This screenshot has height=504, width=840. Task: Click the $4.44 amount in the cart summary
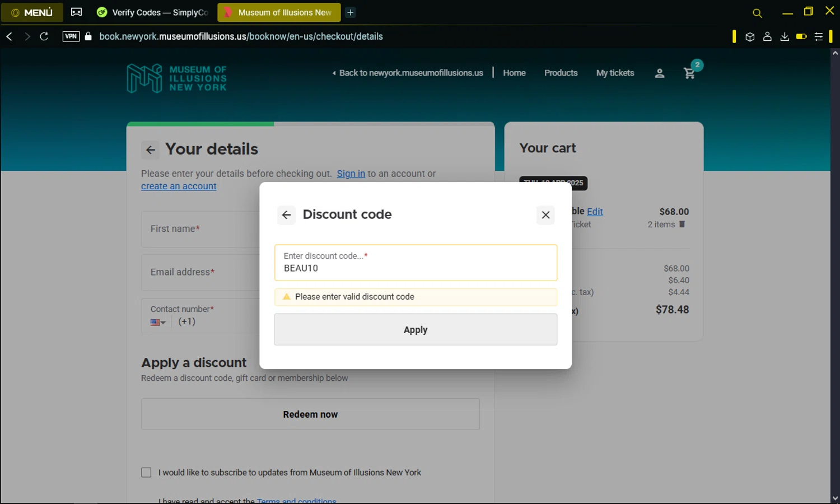679,292
